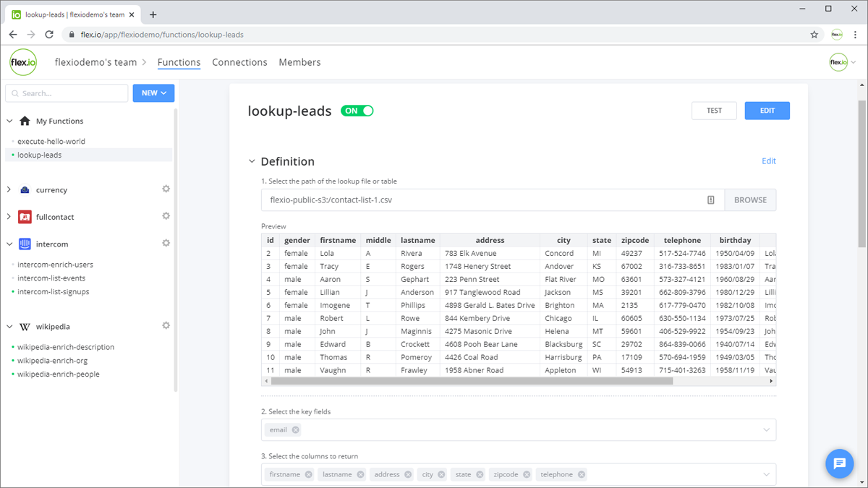
Task: Click the fullcontact integration icon
Action: [x=25, y=217]
